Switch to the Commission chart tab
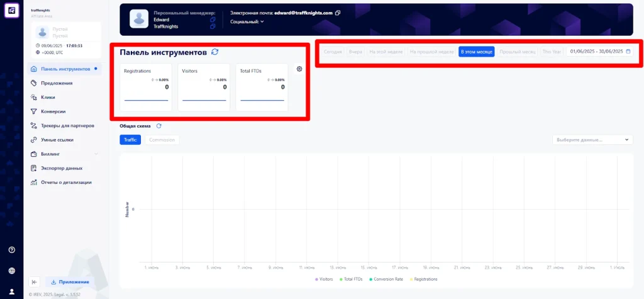 click(162, 140)
